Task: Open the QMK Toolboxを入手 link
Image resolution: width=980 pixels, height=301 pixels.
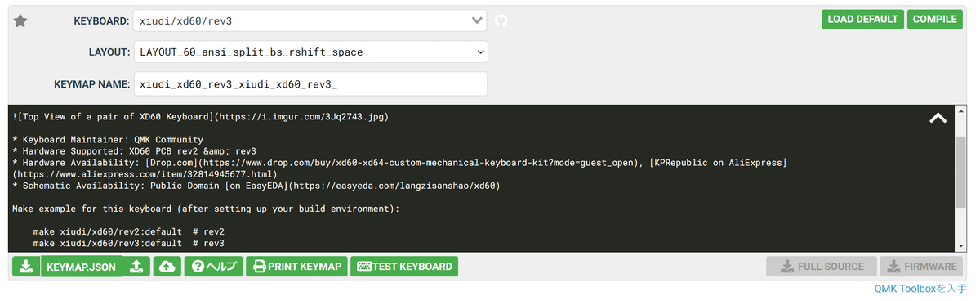Action: [x=920, y=289]
